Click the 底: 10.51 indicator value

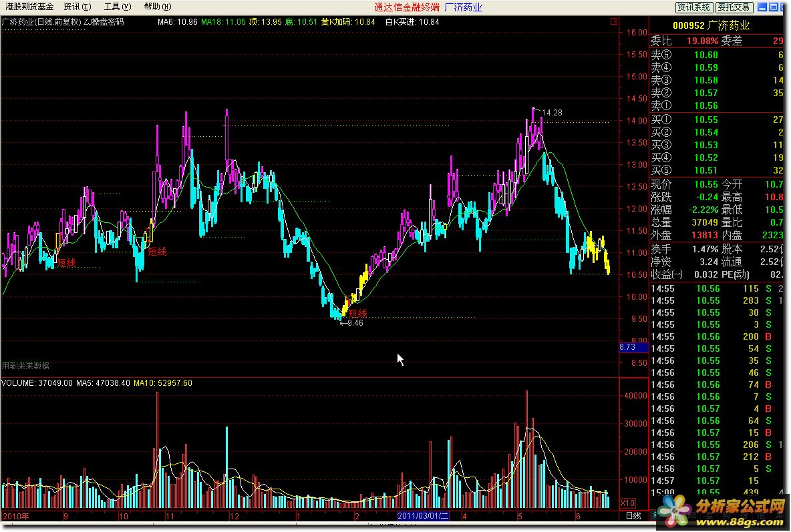[x=301, y=22]
